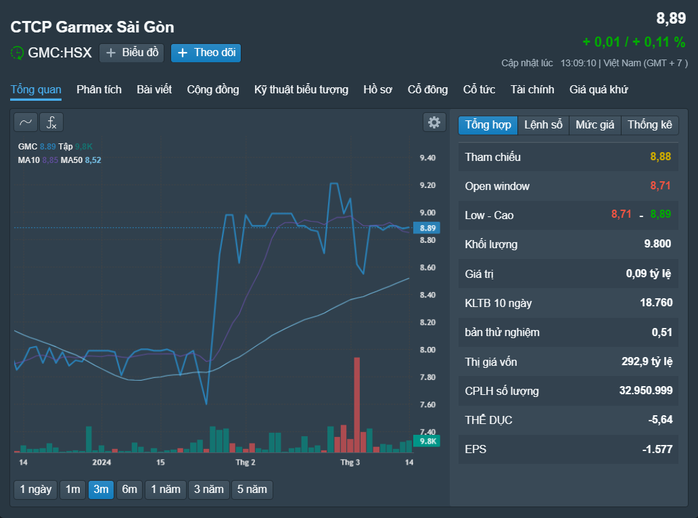View the Cổ tức tab

[479, 89]
